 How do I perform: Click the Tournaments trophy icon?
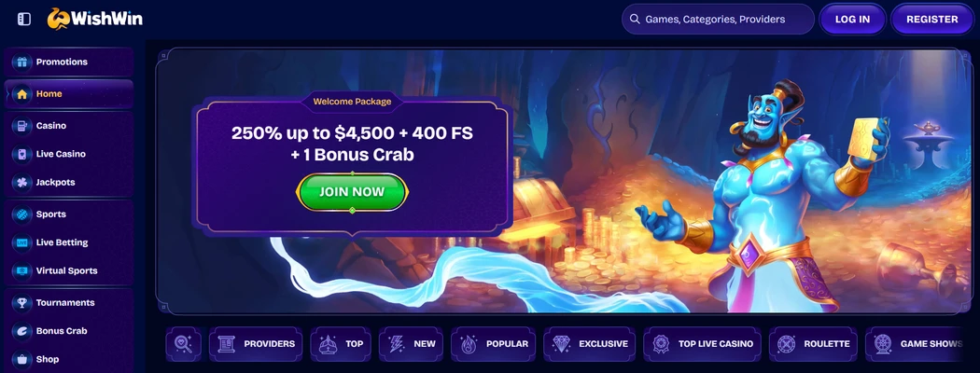(x=21, y=302)
